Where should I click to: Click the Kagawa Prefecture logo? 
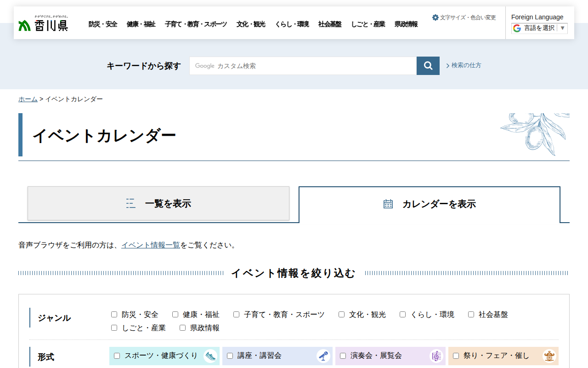click(x=44, y=23)
